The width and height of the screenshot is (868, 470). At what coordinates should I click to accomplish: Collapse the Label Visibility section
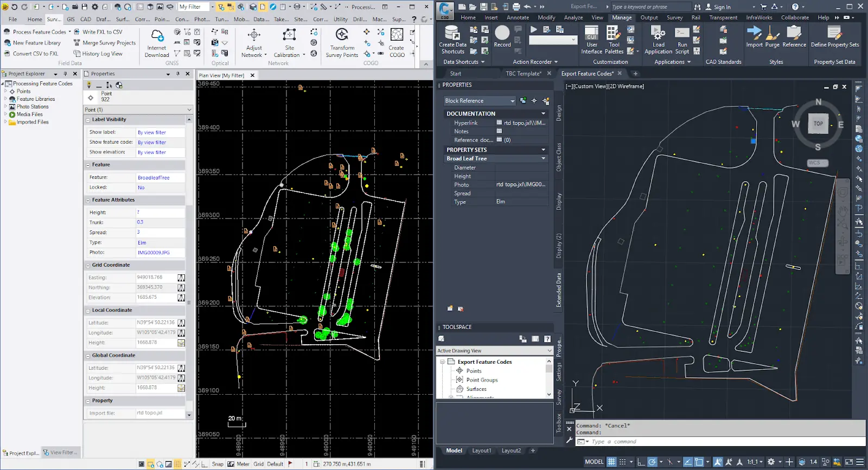coord(88,120)
